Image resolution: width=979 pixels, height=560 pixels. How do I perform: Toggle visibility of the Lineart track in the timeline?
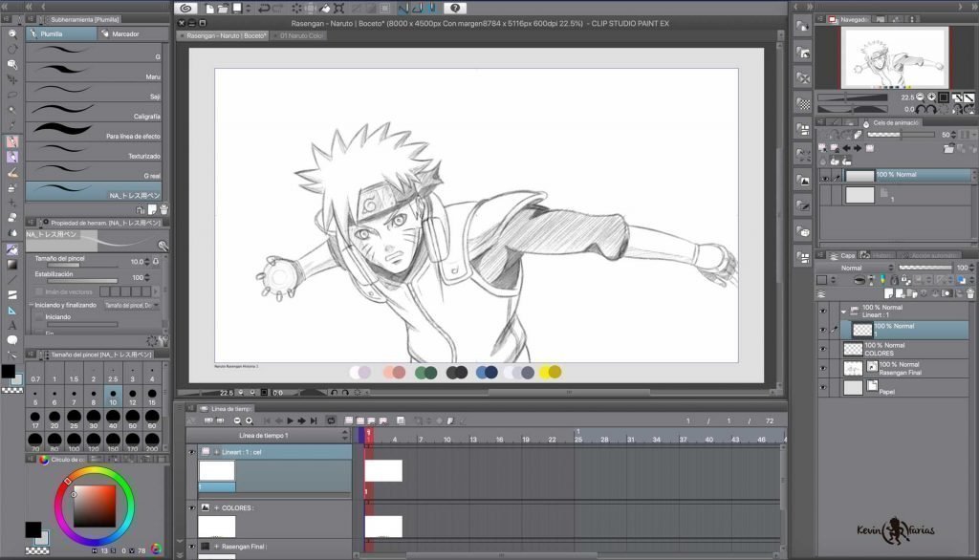[191, 452]
